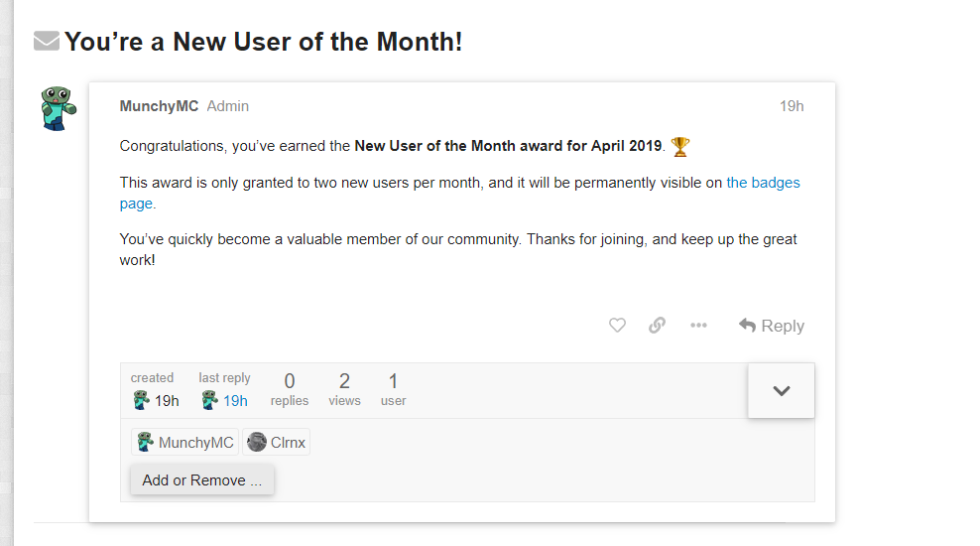Like the post with heart icon
The width and height of the screenshot is (980, 546).
[617, 326]
